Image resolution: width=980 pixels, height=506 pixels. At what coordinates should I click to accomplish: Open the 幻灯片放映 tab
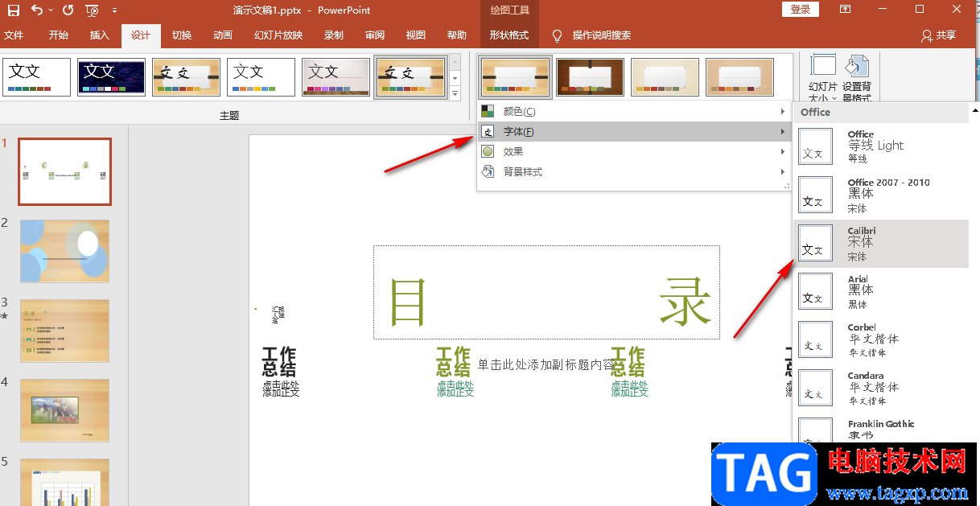[x=278, y=35]
